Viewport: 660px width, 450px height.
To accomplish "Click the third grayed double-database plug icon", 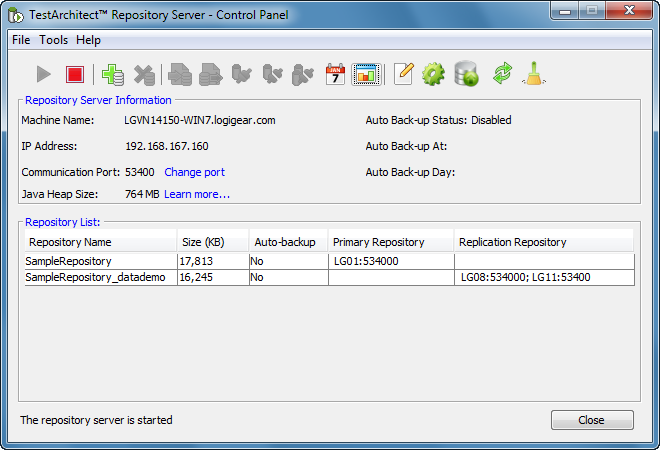I will pyautogui.click(x=303, y=75).
